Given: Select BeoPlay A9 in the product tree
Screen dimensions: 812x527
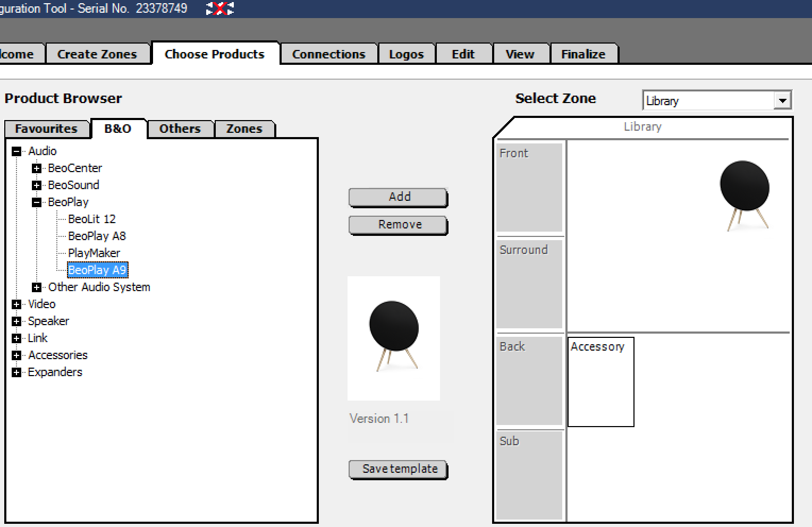Looking at the screenshot, I should [97, 270].
